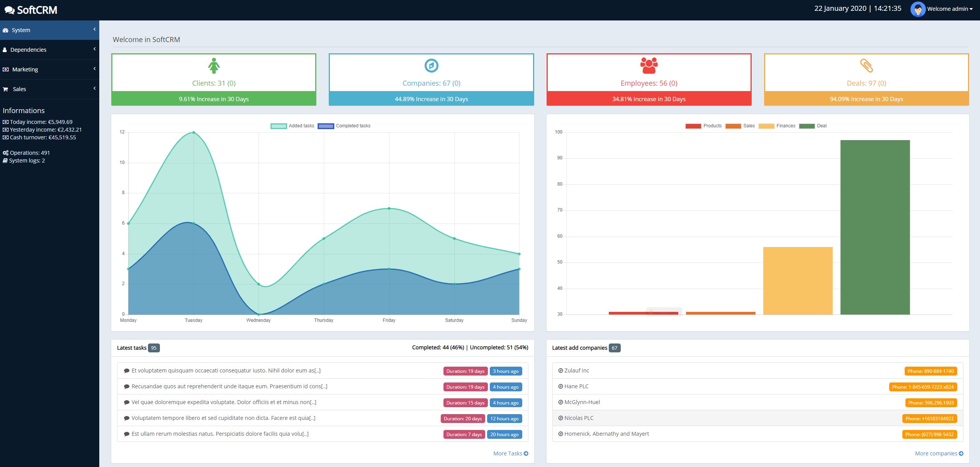980x467 pixels.
Task: Click the Sales shopping cart icon
Action: [5, 89]
